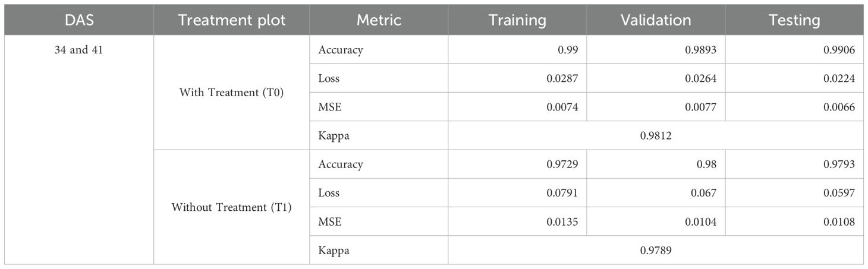The height and width of the screenshot is (269, 868).
Task: Click the Without Treatment (T1) cell
Action: point(231,207)
